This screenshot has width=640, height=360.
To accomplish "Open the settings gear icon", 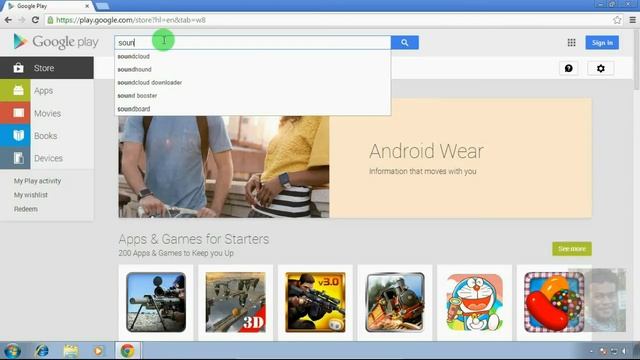I will tap(600, 68).
